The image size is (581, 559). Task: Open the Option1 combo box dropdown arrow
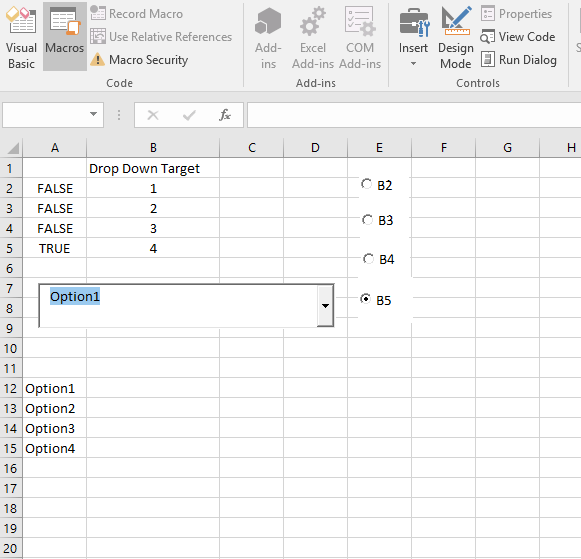tap(325, 306)
